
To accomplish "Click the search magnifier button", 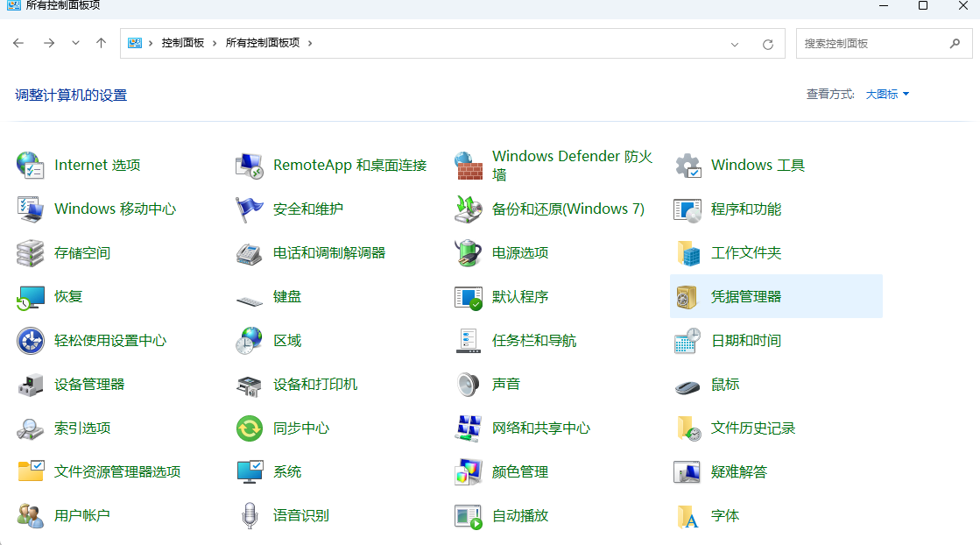I will (955, 43).
